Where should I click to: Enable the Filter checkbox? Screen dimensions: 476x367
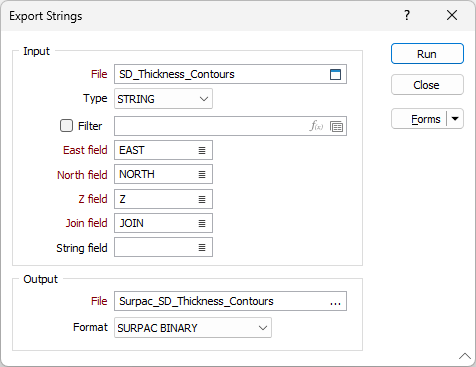coord(66,126)
